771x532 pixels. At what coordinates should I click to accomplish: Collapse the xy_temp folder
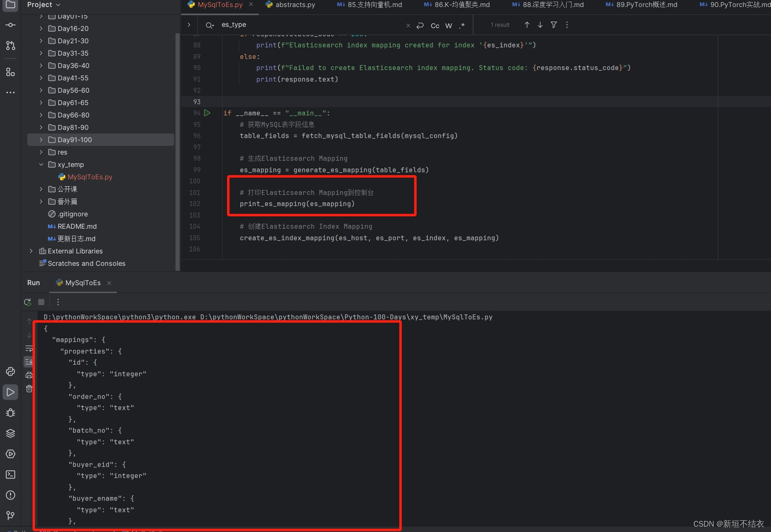pos(41,164)
